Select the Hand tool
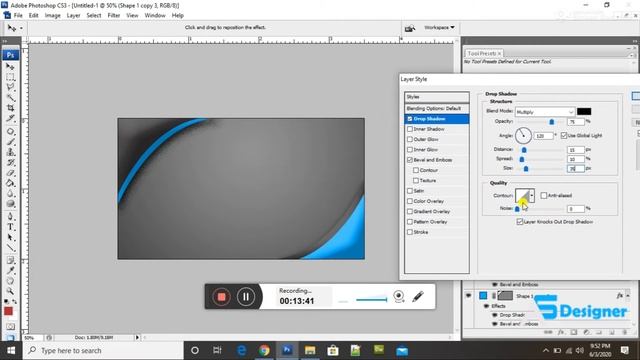Viewport: 640px width, 360px height. coord(10,281)
